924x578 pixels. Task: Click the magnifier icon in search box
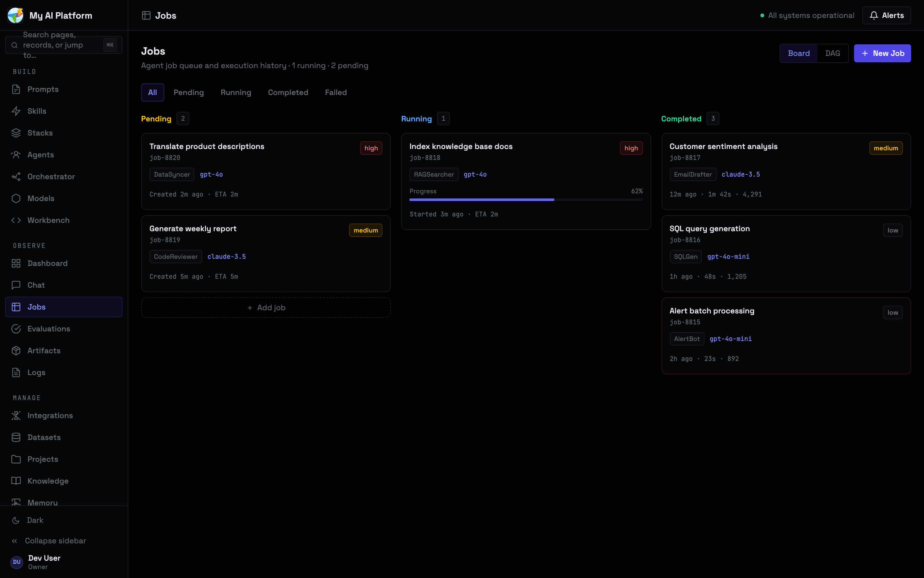[x=14, y=45]
